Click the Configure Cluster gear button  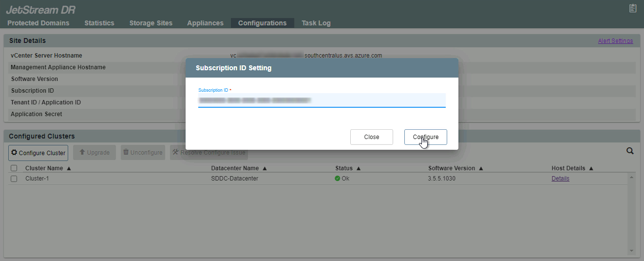point(38,153)
